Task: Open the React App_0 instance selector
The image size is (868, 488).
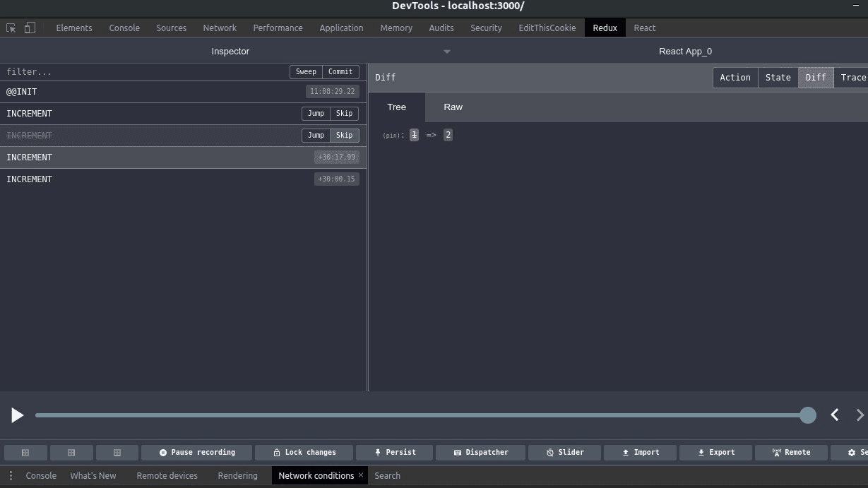Action: click(685, 51)
